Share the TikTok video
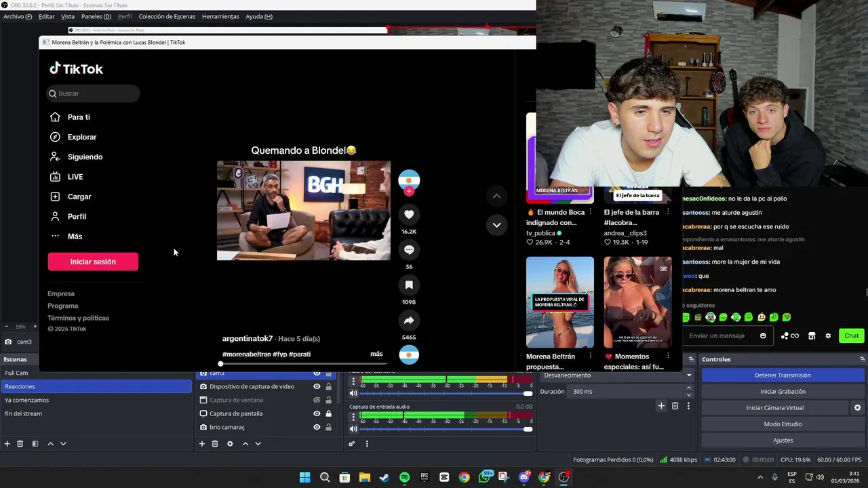868x488 pixels. coord(409,321)
